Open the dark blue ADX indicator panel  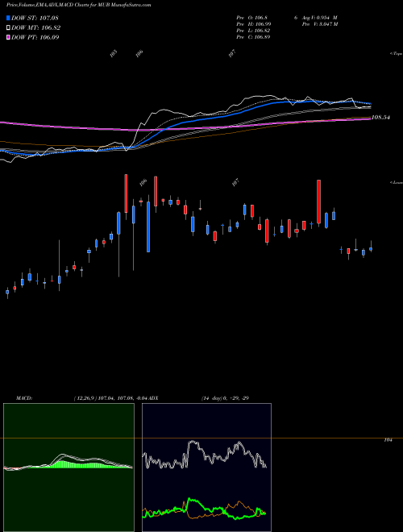(x=206, y=468)
